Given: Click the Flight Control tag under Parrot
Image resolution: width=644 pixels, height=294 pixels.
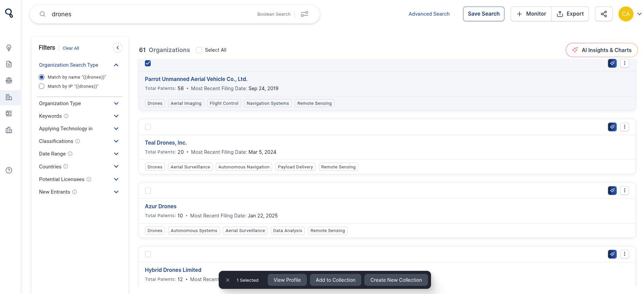Looking at the screenshot, I should coord(224,103).
